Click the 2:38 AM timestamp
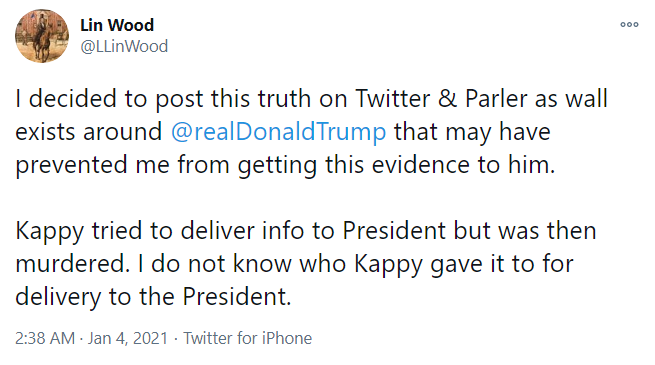The height and width of the screenshot is (365, 655). click(x=45, y=338)
